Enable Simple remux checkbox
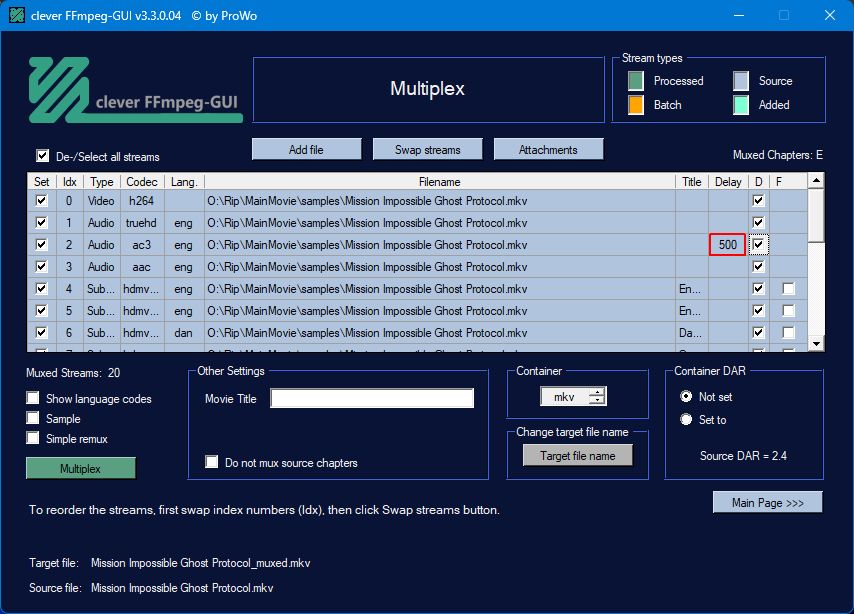Viewport: 854px width, 614px height. click(x=33, y=438)
